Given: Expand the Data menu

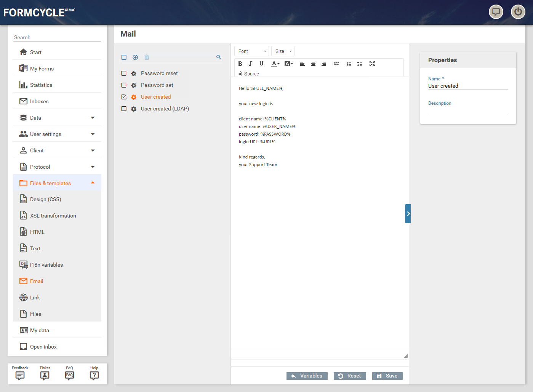Looking at the screenshot, I should coord(57,118).
